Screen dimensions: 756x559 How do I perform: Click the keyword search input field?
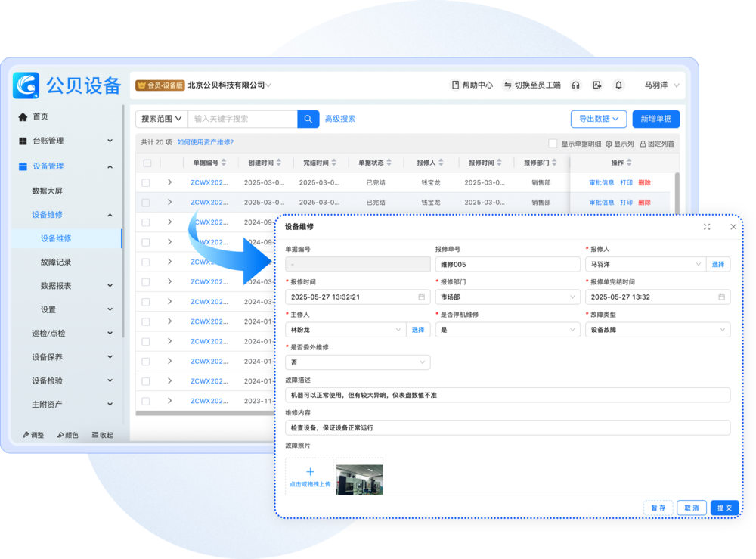coord(243,119)
